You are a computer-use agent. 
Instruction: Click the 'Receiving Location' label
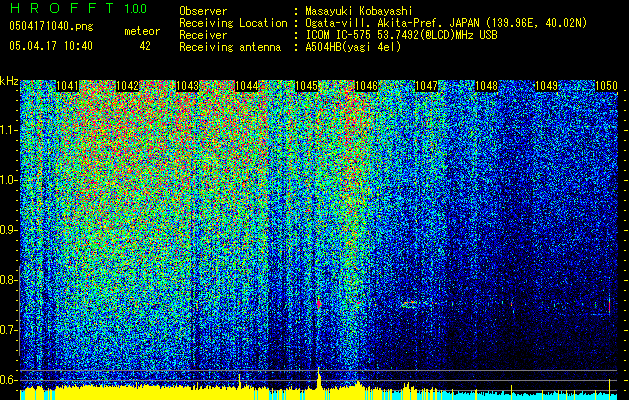tap(233, 23)
